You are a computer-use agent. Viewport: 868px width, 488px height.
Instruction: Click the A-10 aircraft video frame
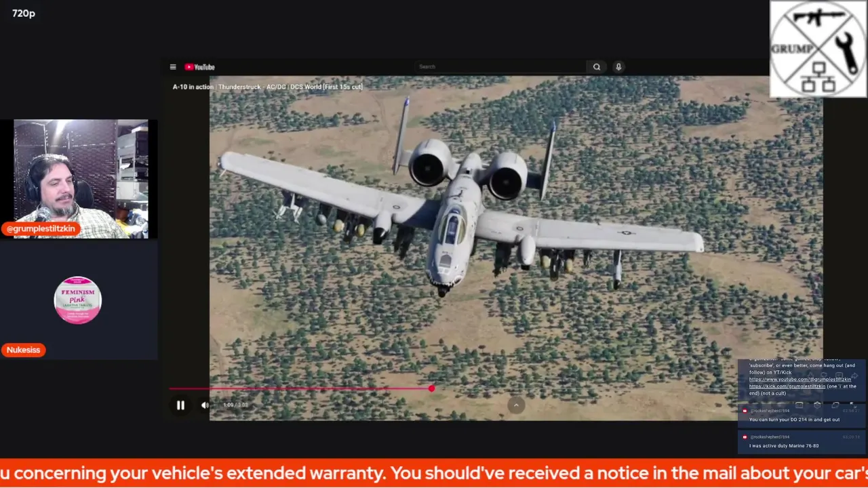point(515,248)
